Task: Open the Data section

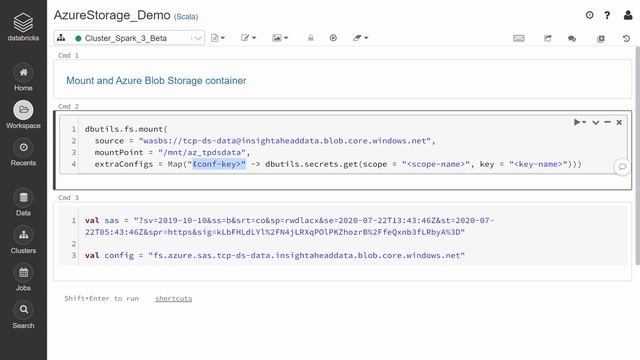Action: click(23, 202)
